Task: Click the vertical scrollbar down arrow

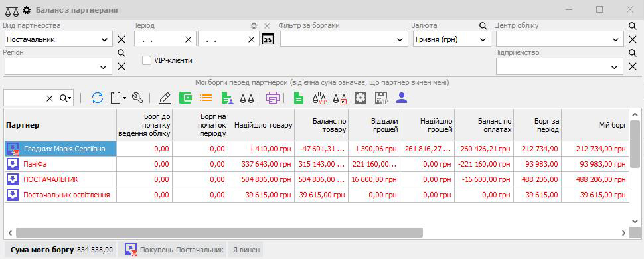Action: coord(634,222)
